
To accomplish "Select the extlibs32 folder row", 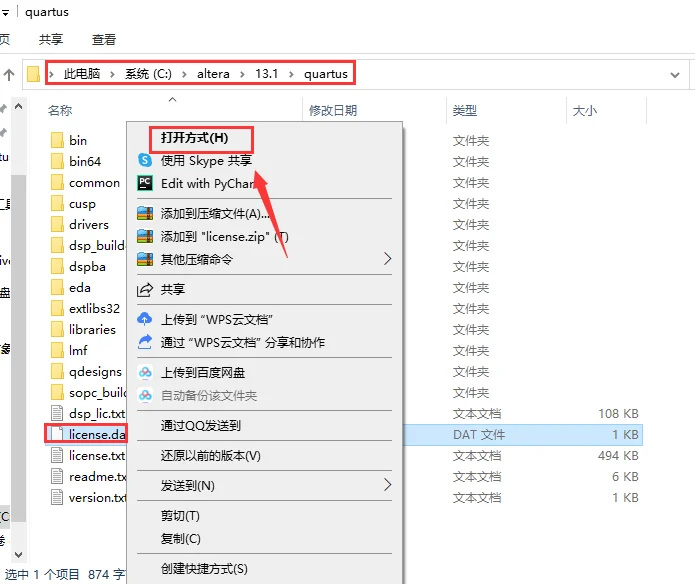I will point(94,308).
